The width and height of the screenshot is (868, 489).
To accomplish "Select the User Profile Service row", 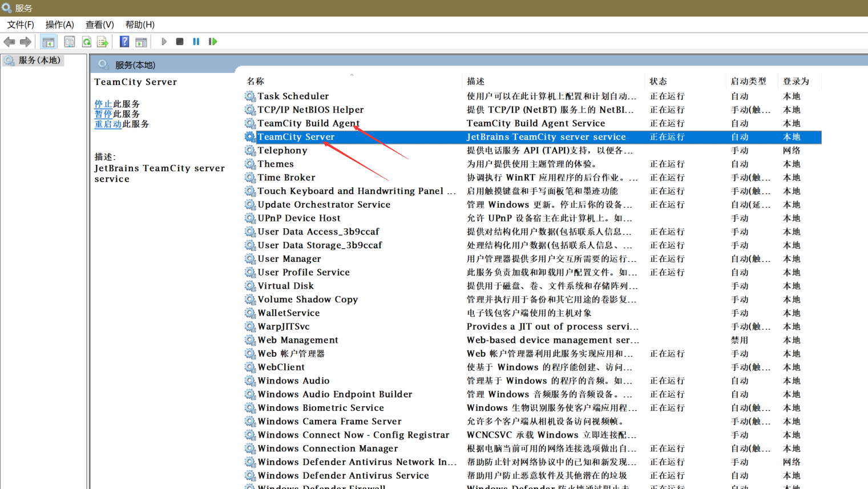I will click(532, 272).
